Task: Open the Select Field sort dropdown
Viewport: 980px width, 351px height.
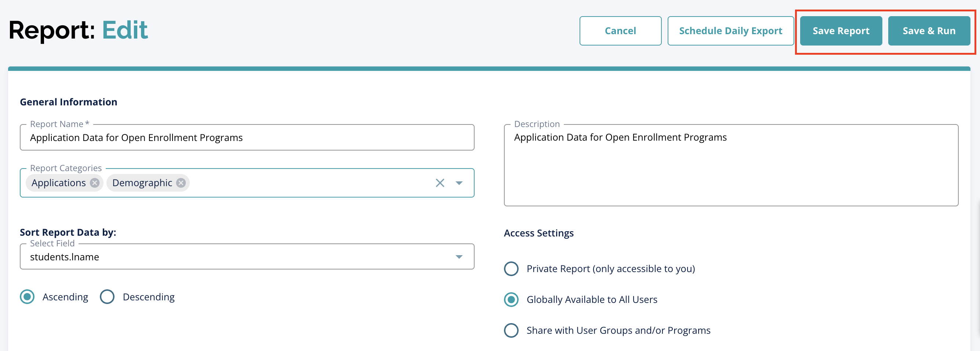Action: (x=247, y=257)
